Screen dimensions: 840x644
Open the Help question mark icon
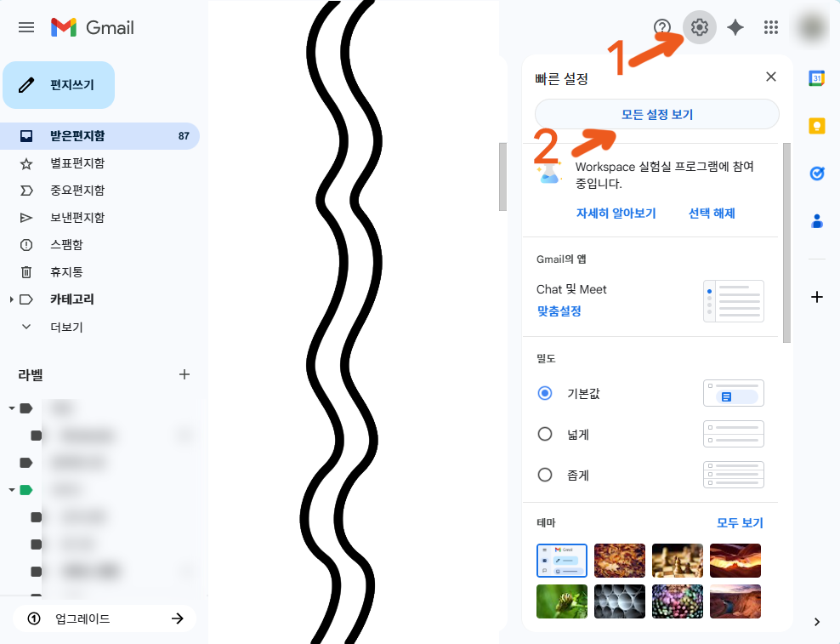tap(662, 27)
